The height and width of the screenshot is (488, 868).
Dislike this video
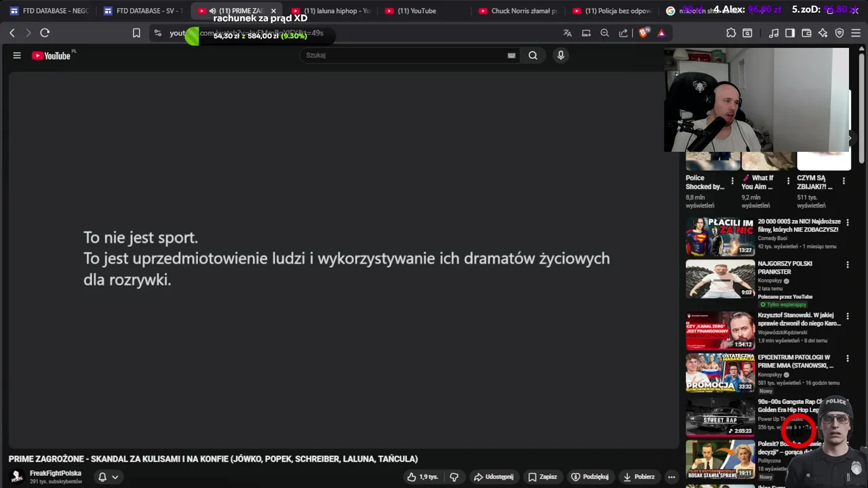pyautogui.click(x=454, y=476)
